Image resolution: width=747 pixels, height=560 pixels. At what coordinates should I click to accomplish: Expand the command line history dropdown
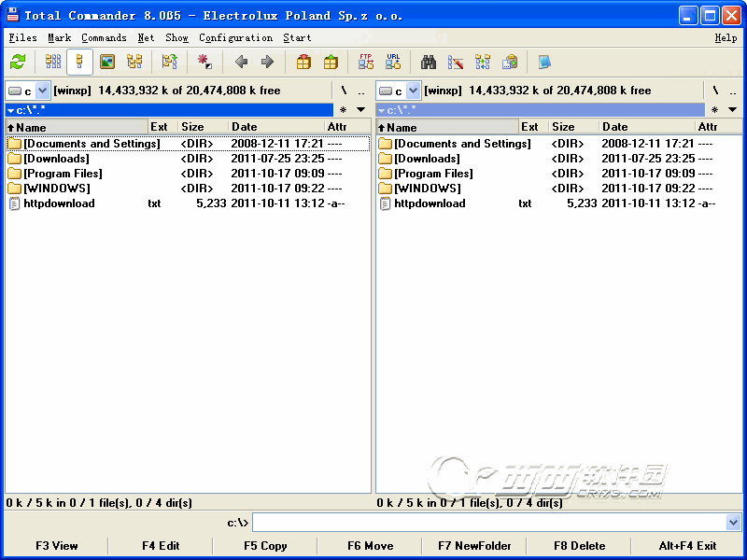[x=733, y=523]
